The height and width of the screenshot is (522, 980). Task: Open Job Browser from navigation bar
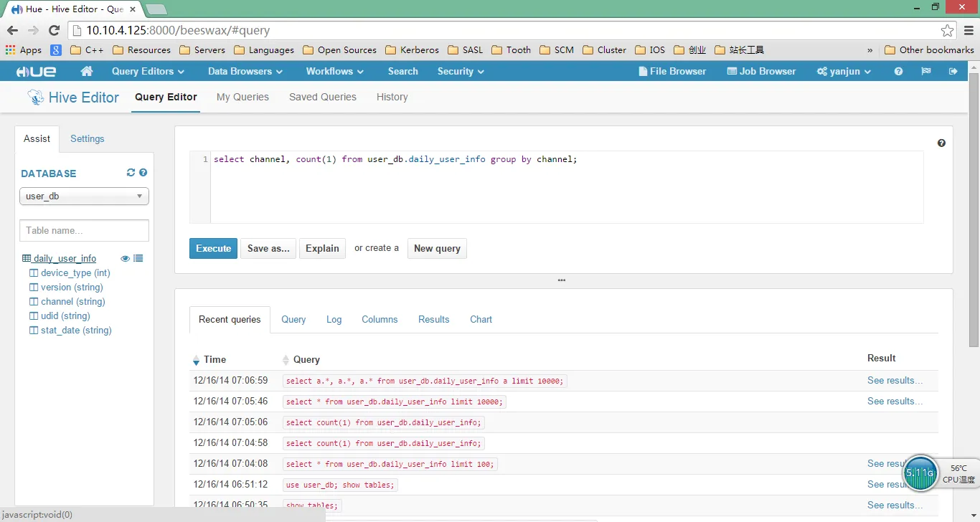(x=761, y=71)
